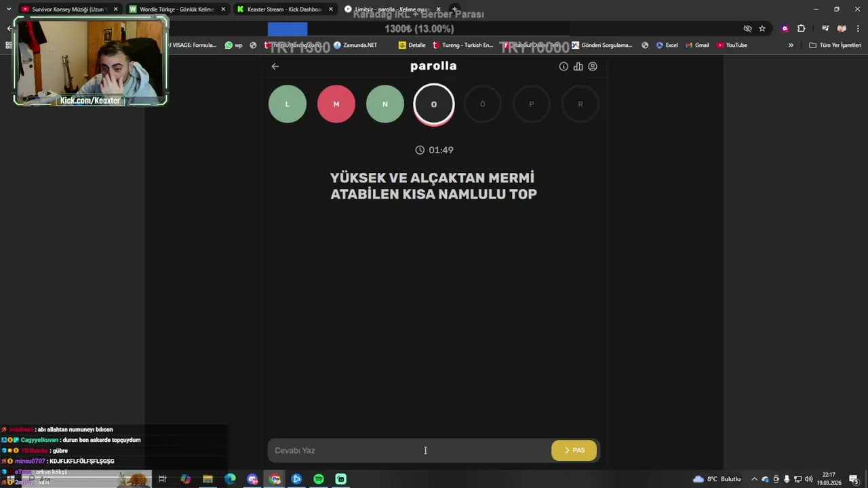
Task: Switch to the Wordle Türkçe tab
Action: click(x=176, y=9)
